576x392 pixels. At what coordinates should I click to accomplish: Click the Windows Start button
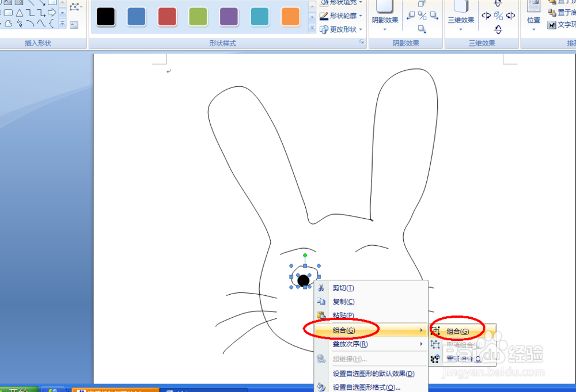coord(18,389)
